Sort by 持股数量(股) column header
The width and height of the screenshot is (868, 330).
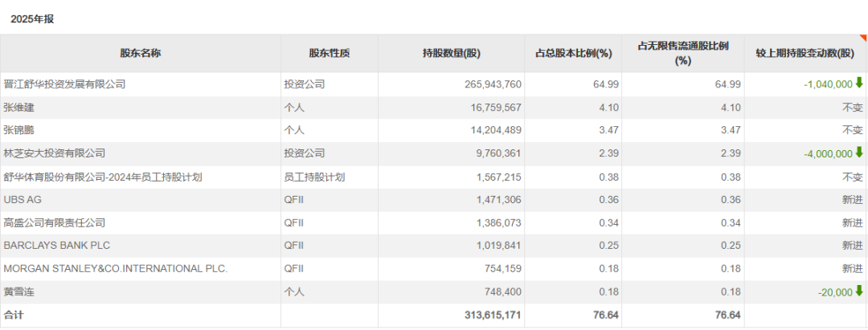click(451, 54)
